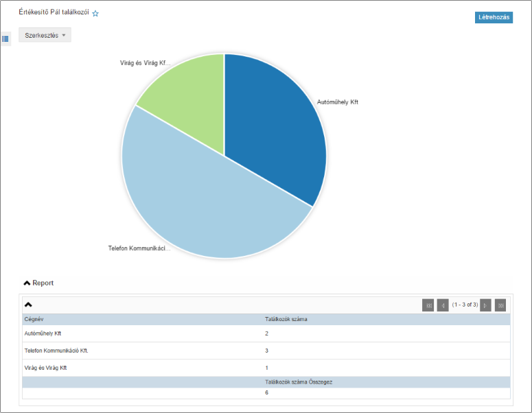
Task: Go to the previous page of results
Action: 443,305
